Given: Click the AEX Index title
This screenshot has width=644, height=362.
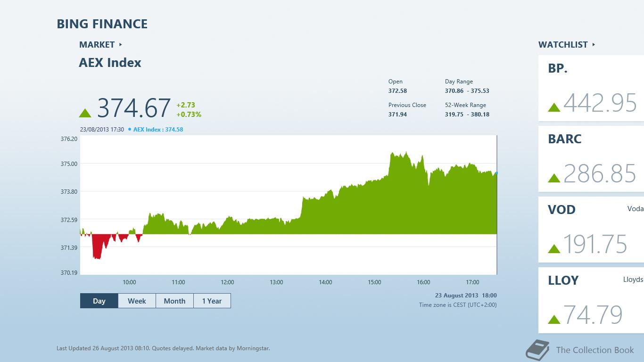Looking at the screenshot, I should point(110,63).
